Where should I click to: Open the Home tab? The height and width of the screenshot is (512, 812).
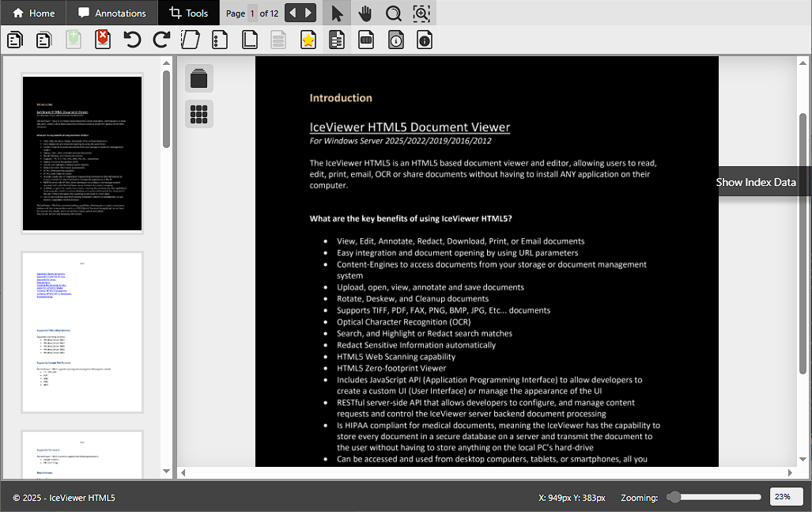pyautogui.click(x=33, y=13)
